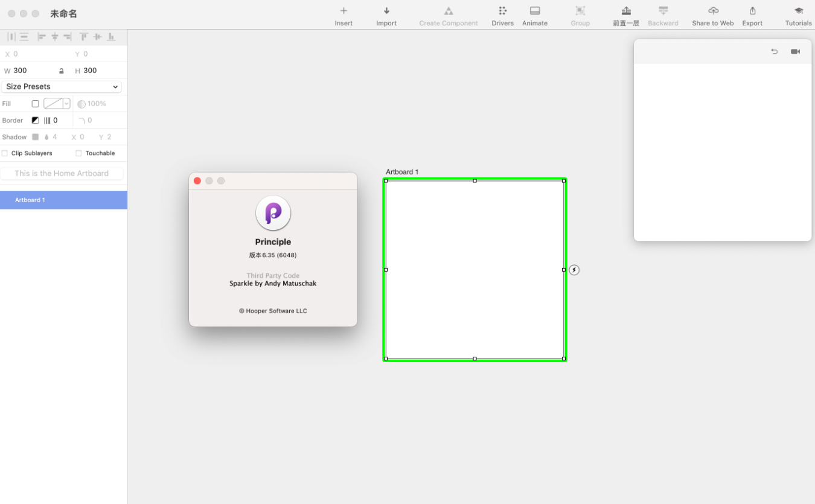Click the opacity icon next to 100%
Viewport: 815px width, 504px height.
[x=81, y=104]
